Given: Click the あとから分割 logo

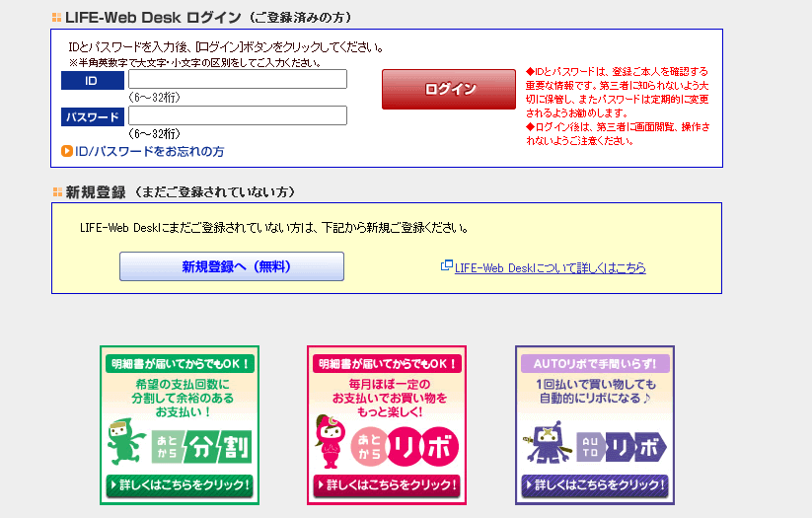Looking at the screenshot, I should [202, 447].
